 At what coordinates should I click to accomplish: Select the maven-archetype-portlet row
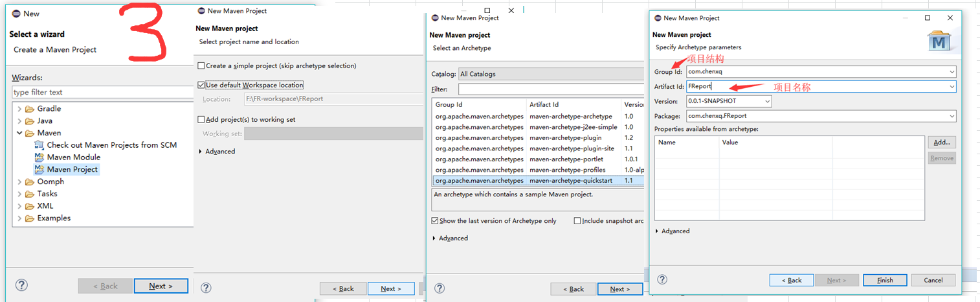pyautogui.click(x=539, y=159)
